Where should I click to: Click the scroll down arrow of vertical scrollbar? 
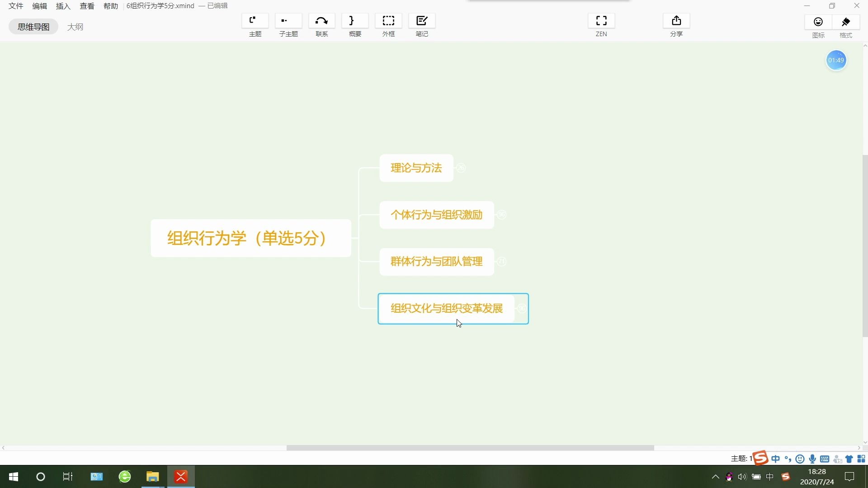tap(865, 442)
